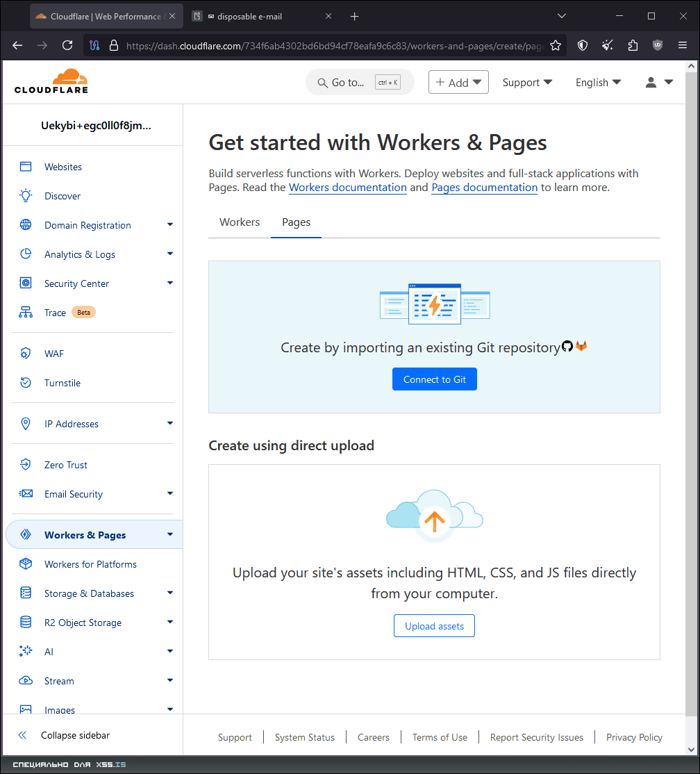
Task: Open the browser extensions puzzle icon
Action: pyautogui.click(x=633, y=45)
